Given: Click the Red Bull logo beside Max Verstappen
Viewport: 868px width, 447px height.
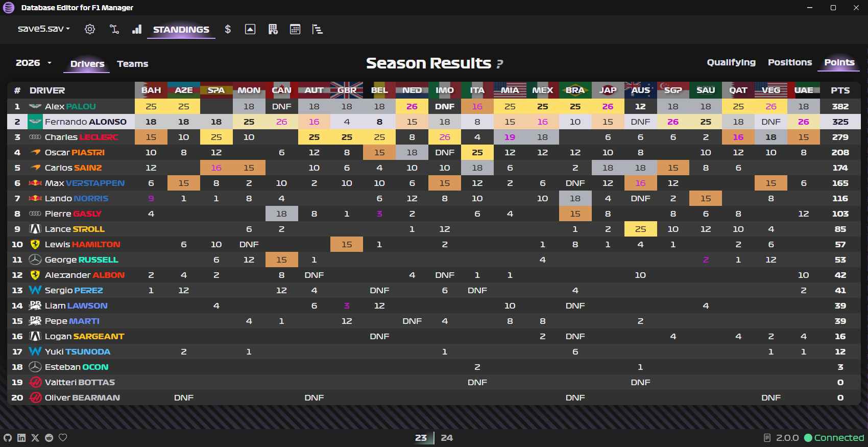Looking at the screenshot, I should click(x=35, y=183).
